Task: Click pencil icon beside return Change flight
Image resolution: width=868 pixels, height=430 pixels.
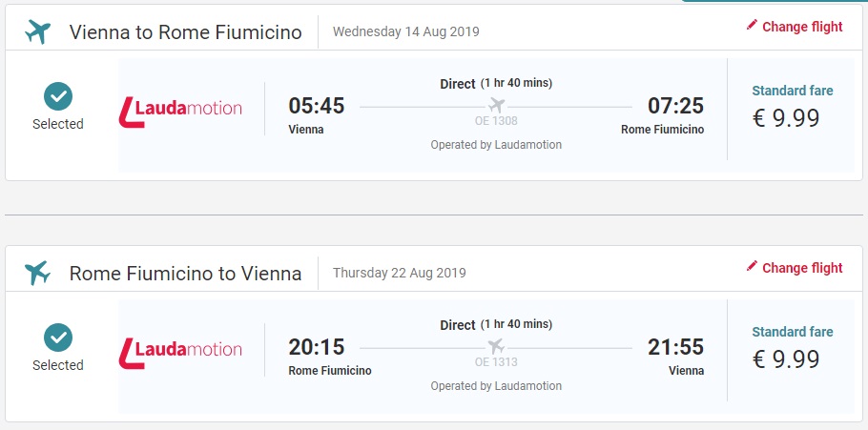Action: pyautogui.click(x=752, y=267)
